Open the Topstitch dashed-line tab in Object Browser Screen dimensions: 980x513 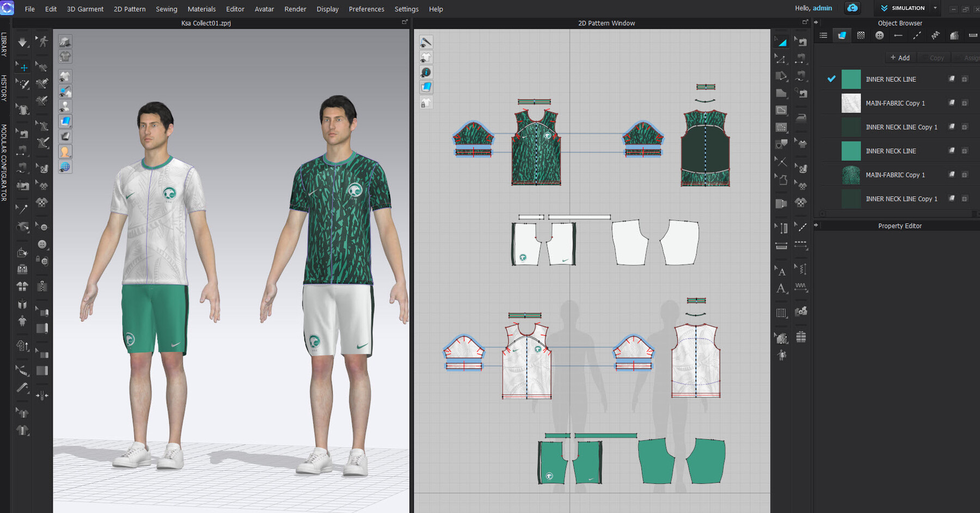pyautogui.click(x=917, y=35)
